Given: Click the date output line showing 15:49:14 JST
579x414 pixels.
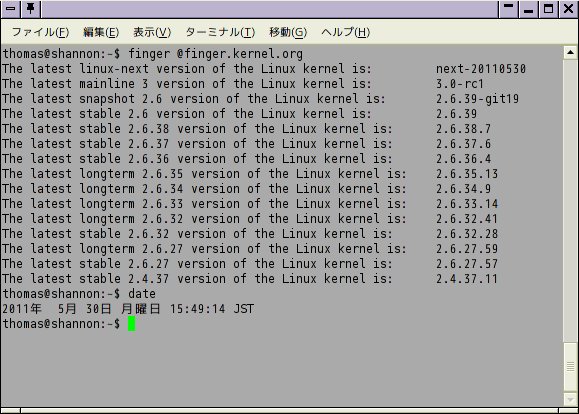Looking at the screenshot, I should pyautogui.click(x=128, y=309).
